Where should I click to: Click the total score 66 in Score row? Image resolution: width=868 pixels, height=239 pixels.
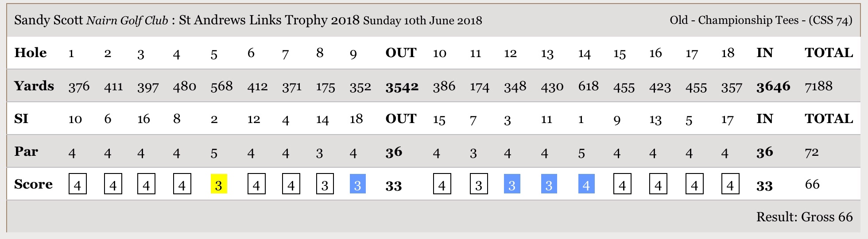(812, 184)
